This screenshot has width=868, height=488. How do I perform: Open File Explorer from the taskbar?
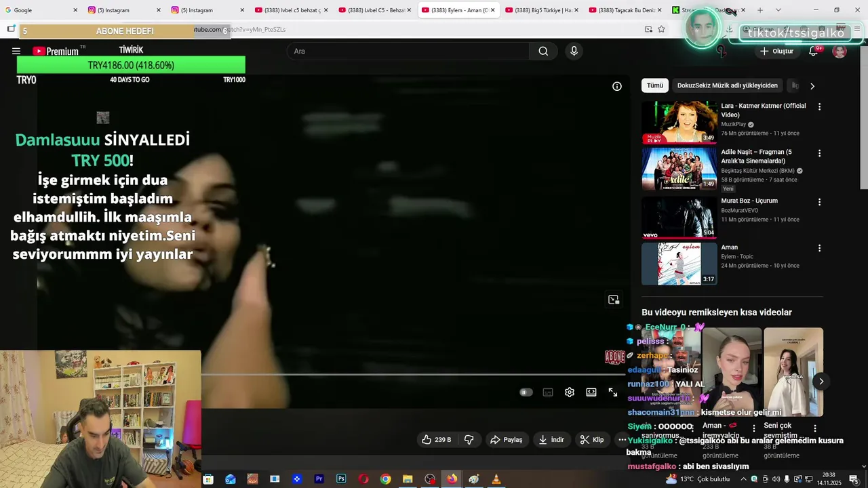[x=408, y=479]
